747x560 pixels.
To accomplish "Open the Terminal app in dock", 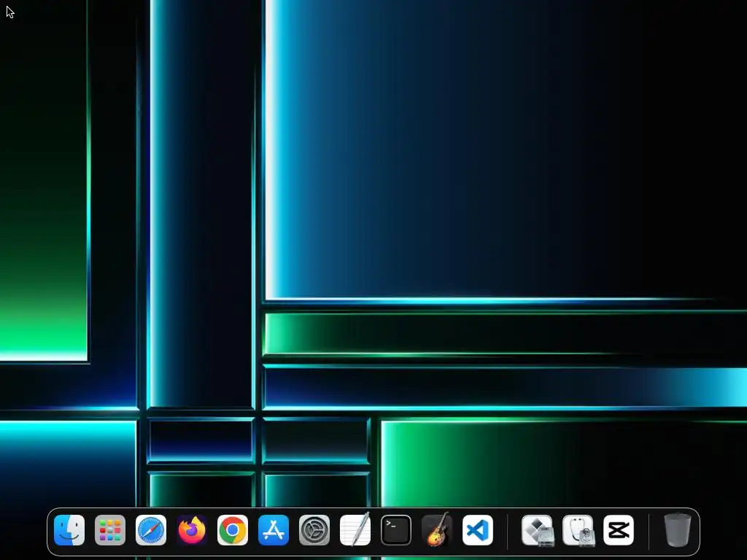I will click(396, 530).
